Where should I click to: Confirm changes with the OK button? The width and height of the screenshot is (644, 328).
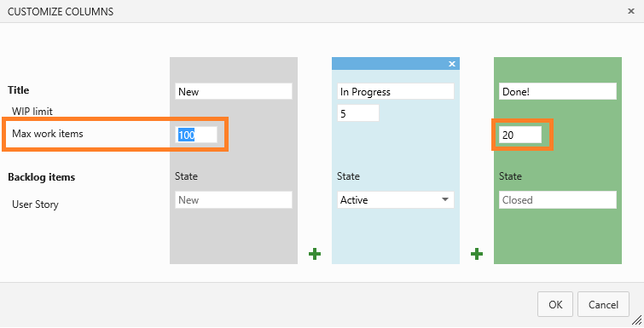click(555, 304)
